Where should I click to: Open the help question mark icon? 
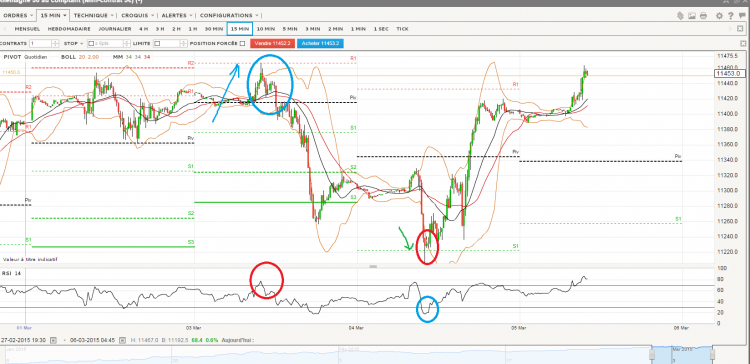click(x=730, y=16)
